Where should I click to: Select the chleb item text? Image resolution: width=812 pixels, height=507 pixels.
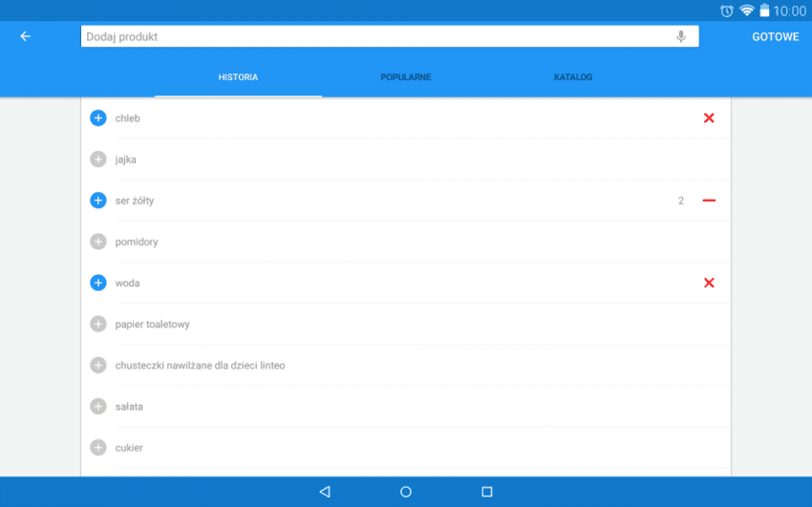click(x=127, y=118)
